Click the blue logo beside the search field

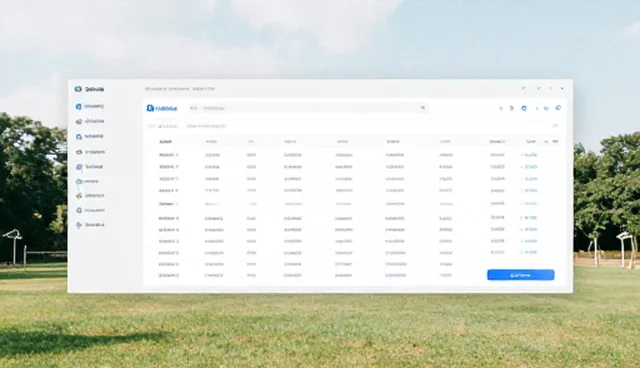click(162, 108)
